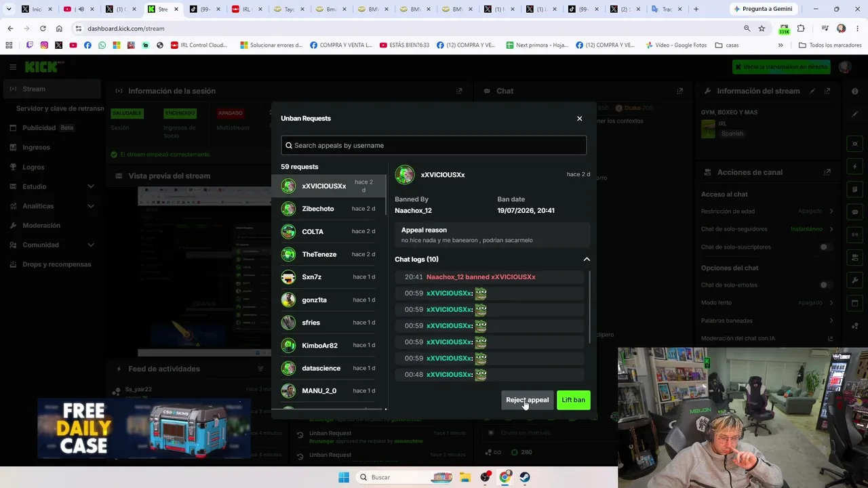Bookmark this page with the star
Screen dimensions: 868x488
[x=762, y=28]
